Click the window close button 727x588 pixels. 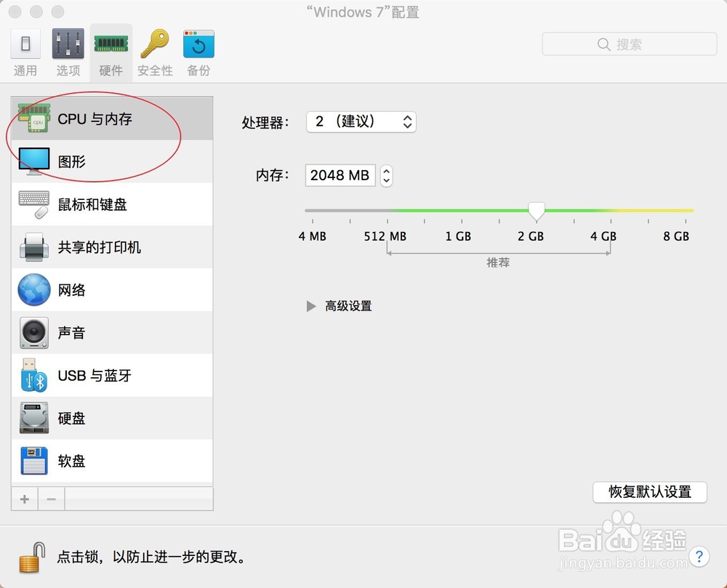(15, 12)
